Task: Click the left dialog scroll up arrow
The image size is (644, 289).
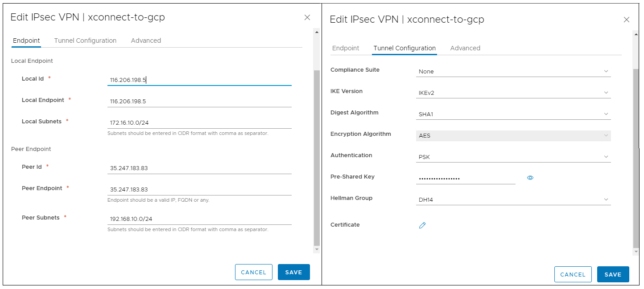Action: 317,32
